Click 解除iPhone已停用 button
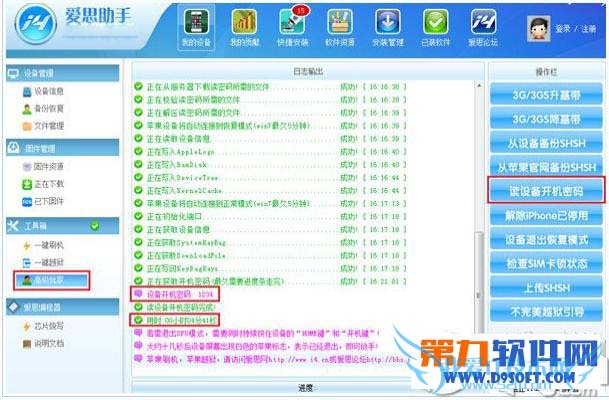 [x=546, y=215]
